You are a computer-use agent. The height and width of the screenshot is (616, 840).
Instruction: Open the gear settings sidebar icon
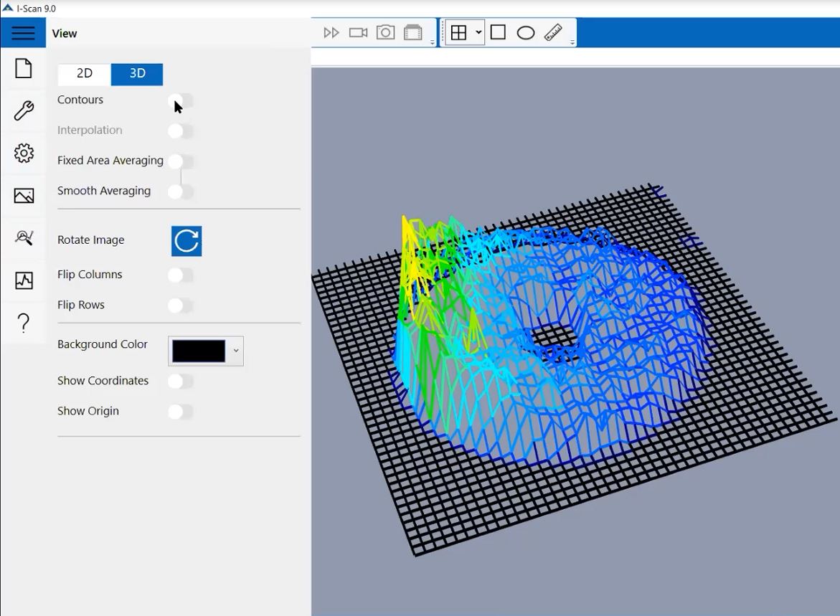(x=24, y=153)
